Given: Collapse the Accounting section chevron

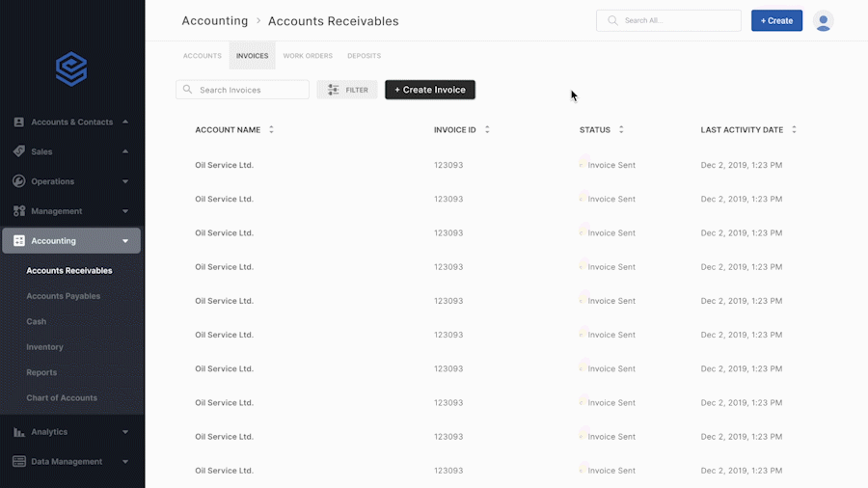Looking at the screenshot, I should [x=125, y=241].
